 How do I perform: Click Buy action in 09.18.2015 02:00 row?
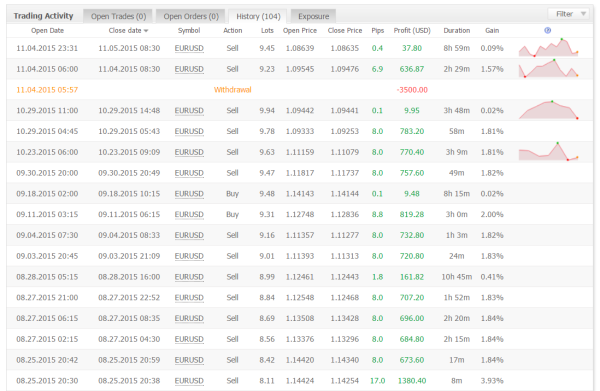click(233, 194)
